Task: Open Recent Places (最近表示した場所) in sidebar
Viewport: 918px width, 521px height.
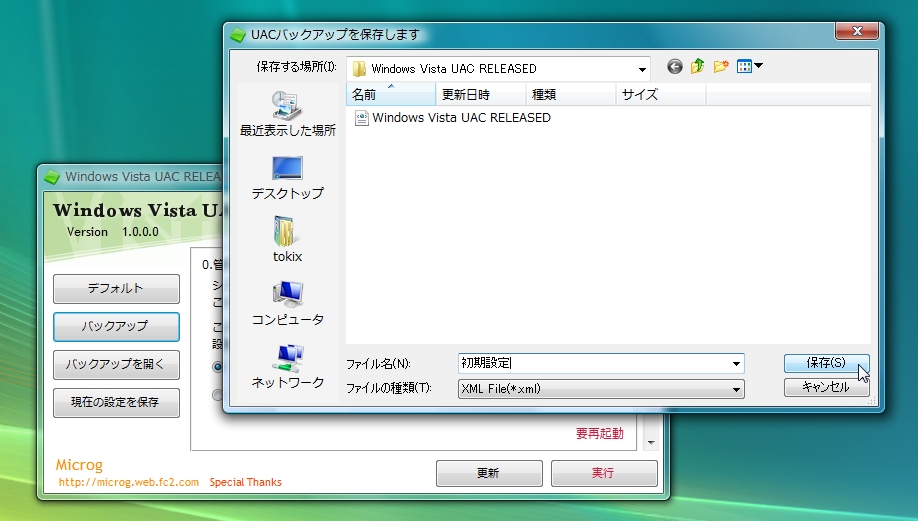Action: coord(287,115)
